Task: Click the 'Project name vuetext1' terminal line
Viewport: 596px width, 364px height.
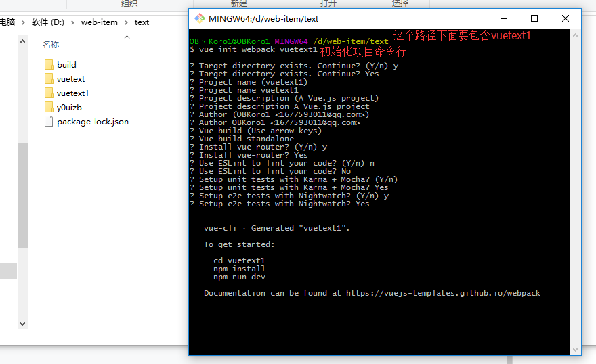Action: tap(244, 91)
